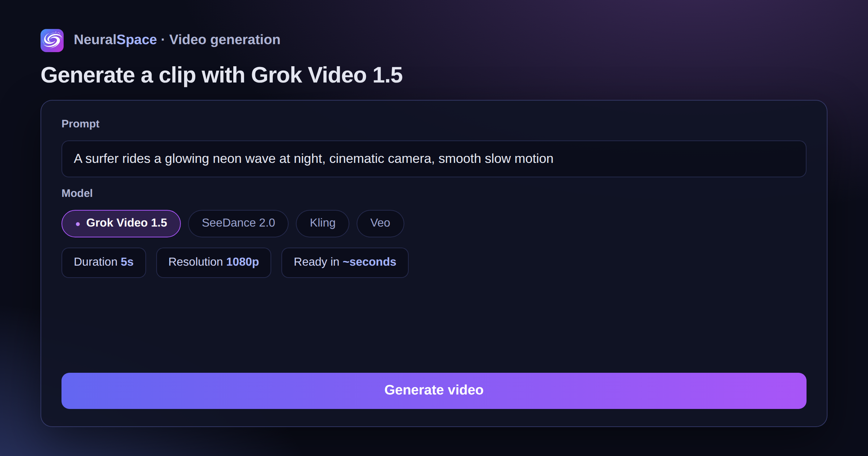Click the NeuralSpace swirl logo icon

52,40
